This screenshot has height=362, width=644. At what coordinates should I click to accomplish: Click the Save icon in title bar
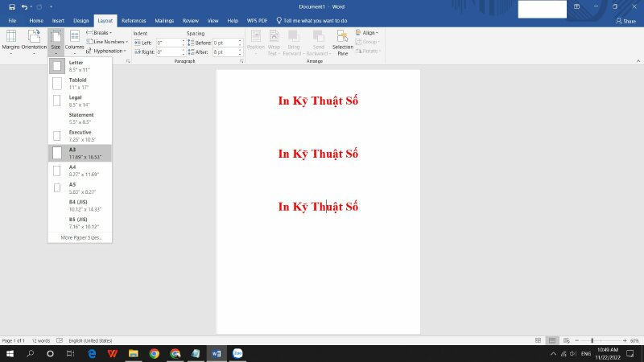[x=11, y=6]
